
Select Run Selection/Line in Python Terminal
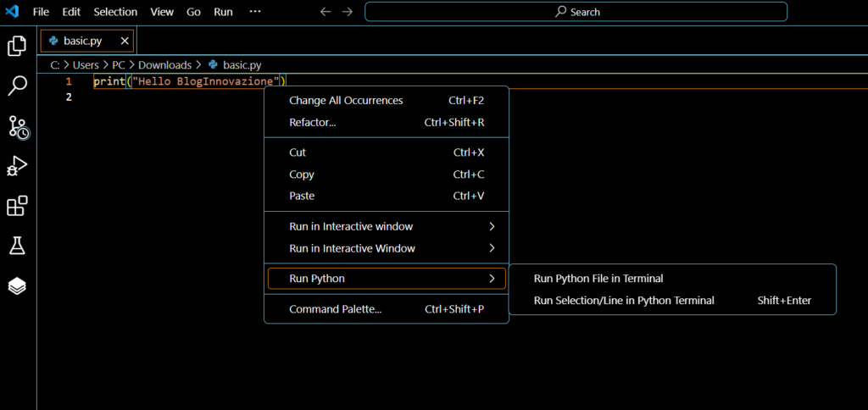(624, 300)
